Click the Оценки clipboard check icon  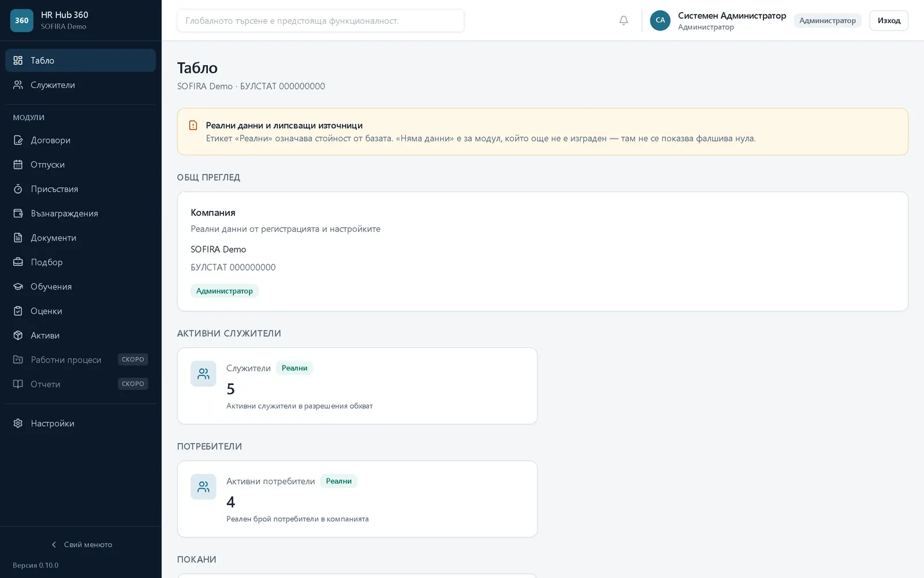18,311
